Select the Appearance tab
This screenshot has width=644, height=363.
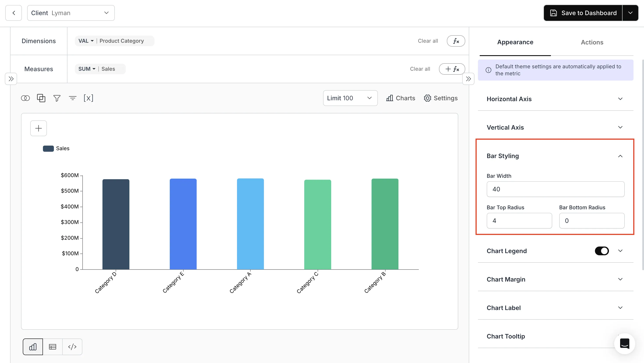[x=515, y=42]
